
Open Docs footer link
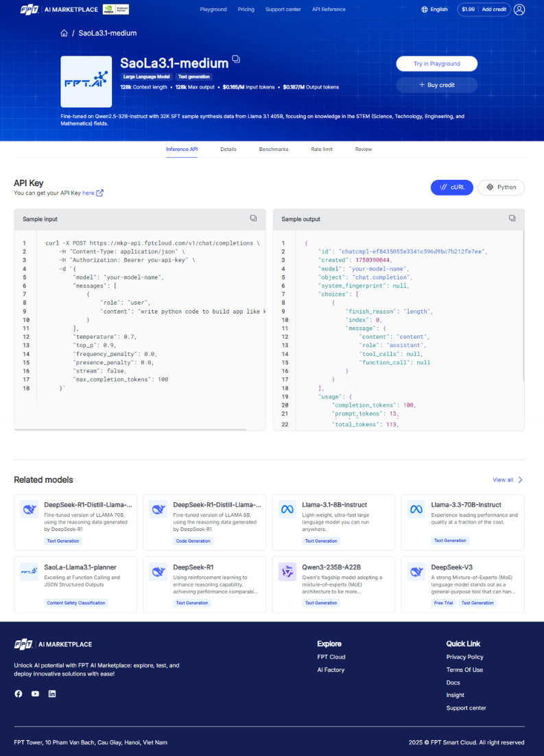pos(453,683)
